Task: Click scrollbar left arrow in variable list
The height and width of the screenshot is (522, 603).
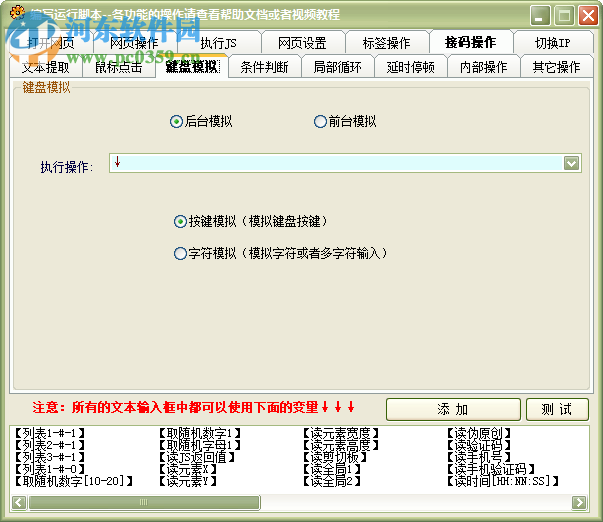Action: (19, 502)
